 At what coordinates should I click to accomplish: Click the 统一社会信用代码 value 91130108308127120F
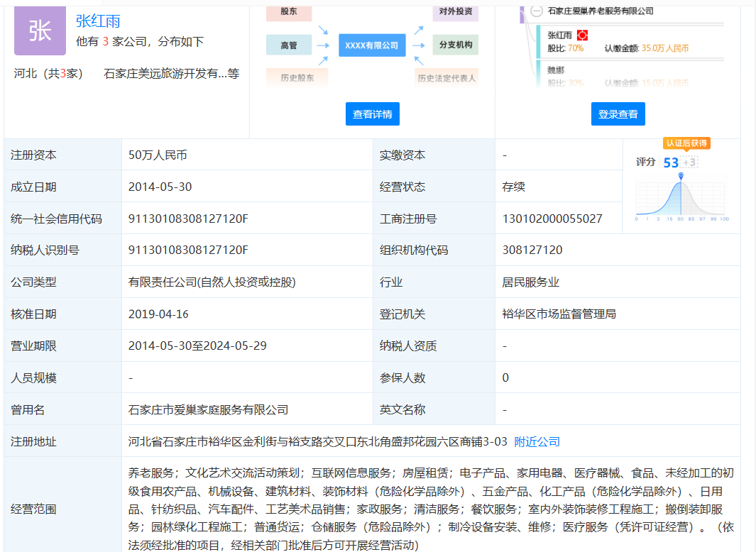pyautogui.click(x=188, y=219)
